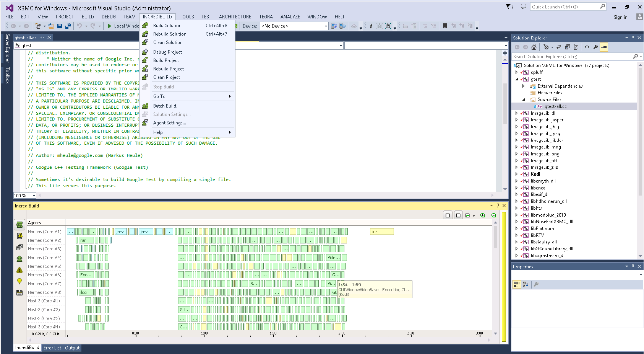Show the IncrediBuild Summary view icon

(x=19, y=259)
